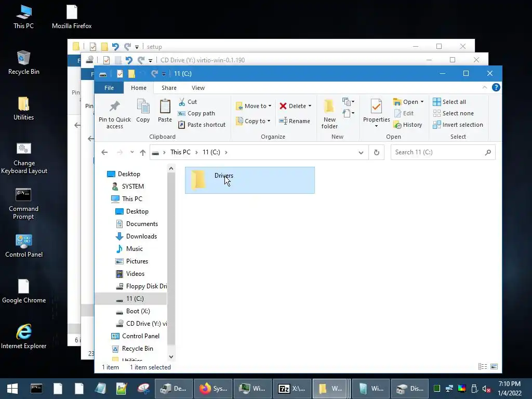
Task: Click This PC in the address breadcrumb
Action: [x=180, y=152]
